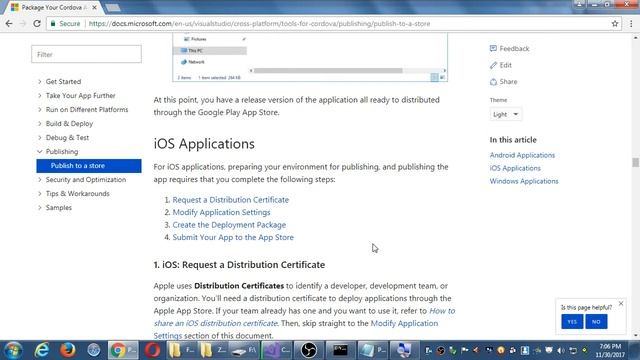The image size is (640, 360).
Task: Click the Feedback icon in sidebar
Action: [493, 48]
